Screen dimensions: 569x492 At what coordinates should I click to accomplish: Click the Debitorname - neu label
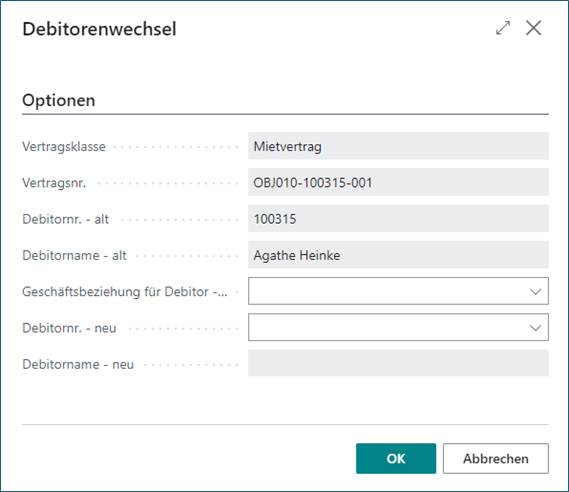pos(78,364)
